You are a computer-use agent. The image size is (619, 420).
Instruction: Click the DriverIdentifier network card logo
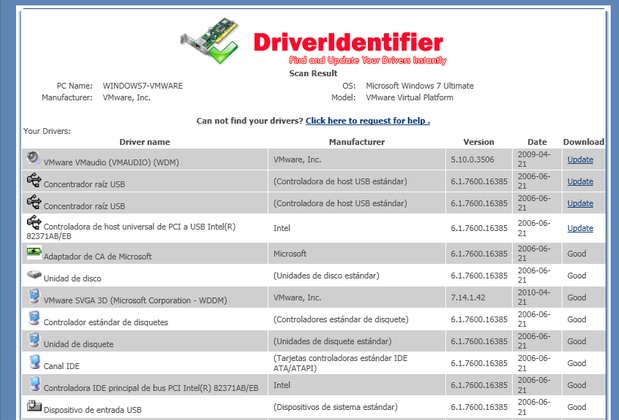209,41
